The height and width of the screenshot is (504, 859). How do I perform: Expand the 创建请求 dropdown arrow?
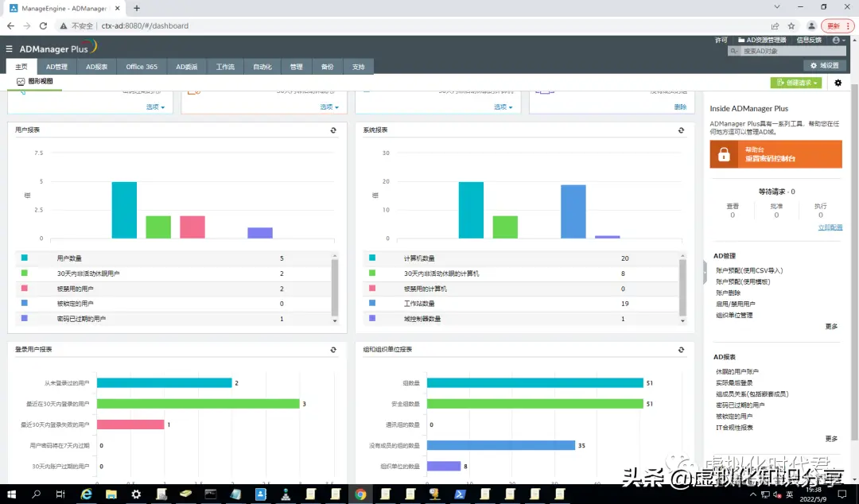tap(814, 83)
